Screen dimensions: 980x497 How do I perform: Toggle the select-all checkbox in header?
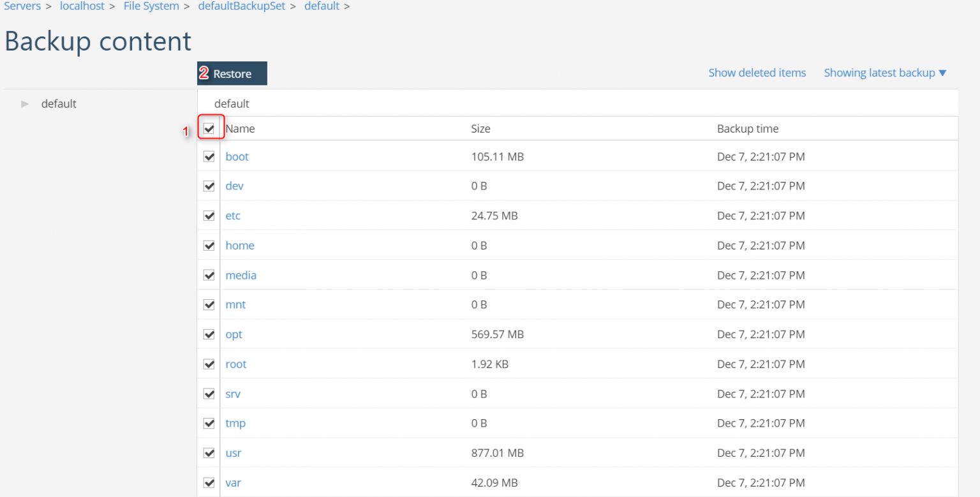(209, 128)
